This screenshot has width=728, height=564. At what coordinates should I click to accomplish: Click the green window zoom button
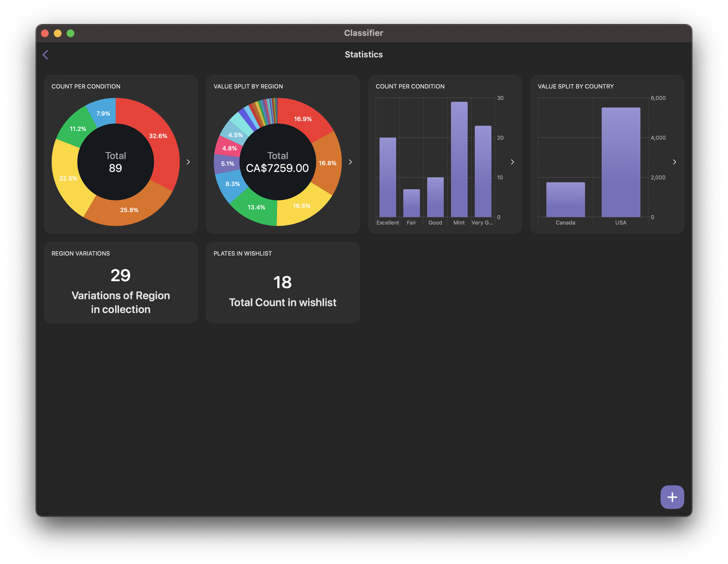(71, 33)
